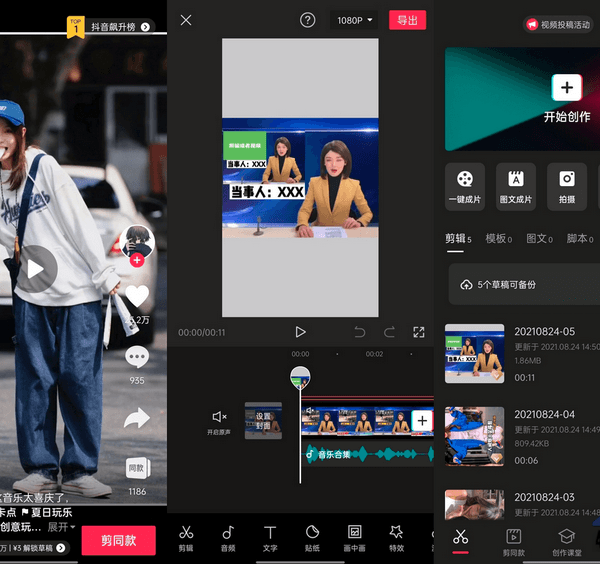Open the 贴纸 sticker tool
This screenshot has height=564, width=600.
(x=312, y=537)
